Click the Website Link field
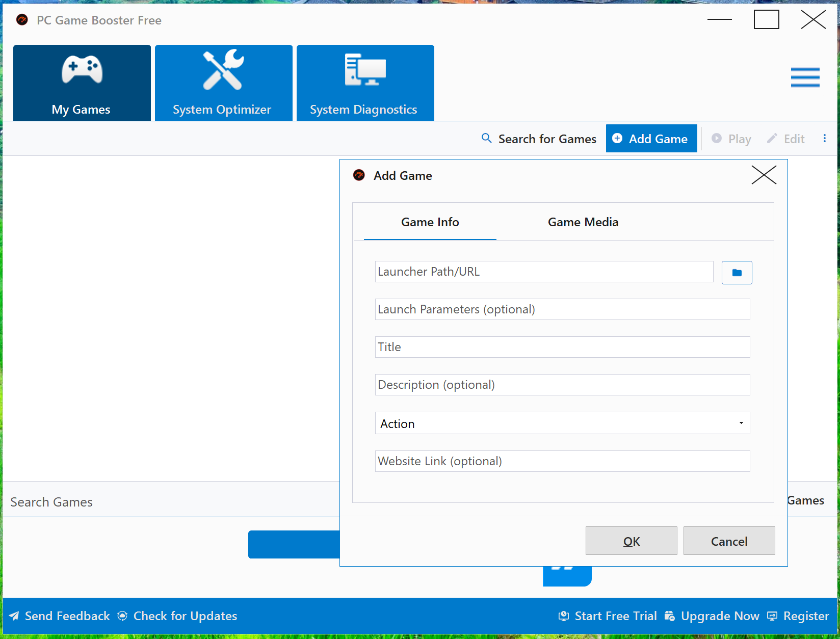The image size is (840, 639). point(563,461)
